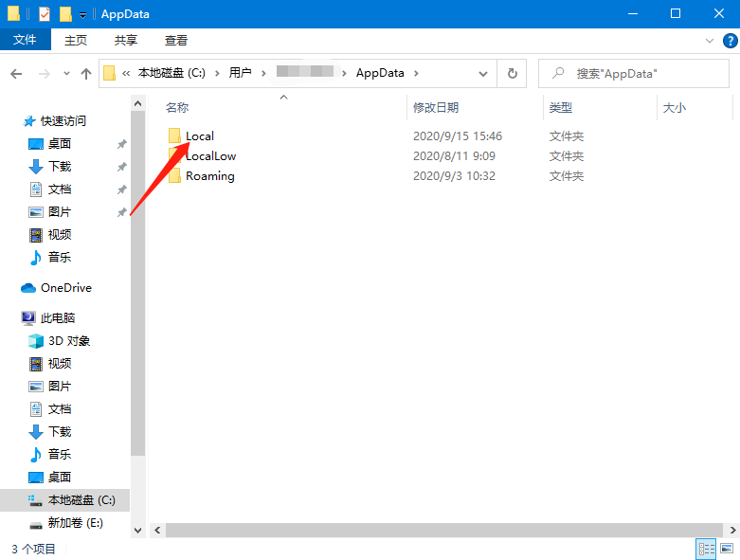Viewport: 740px width, 560px height.
Task: Click the address bar folder icon
Action: click(110, 73)
